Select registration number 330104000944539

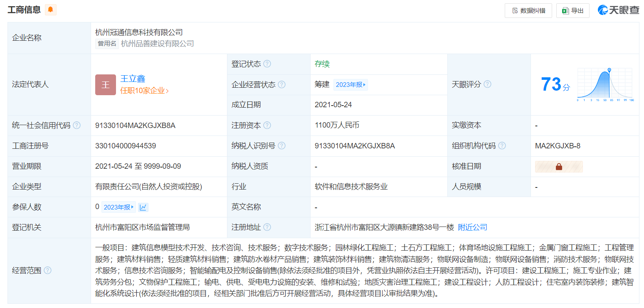pyautogui.click(x=126, y=146)
